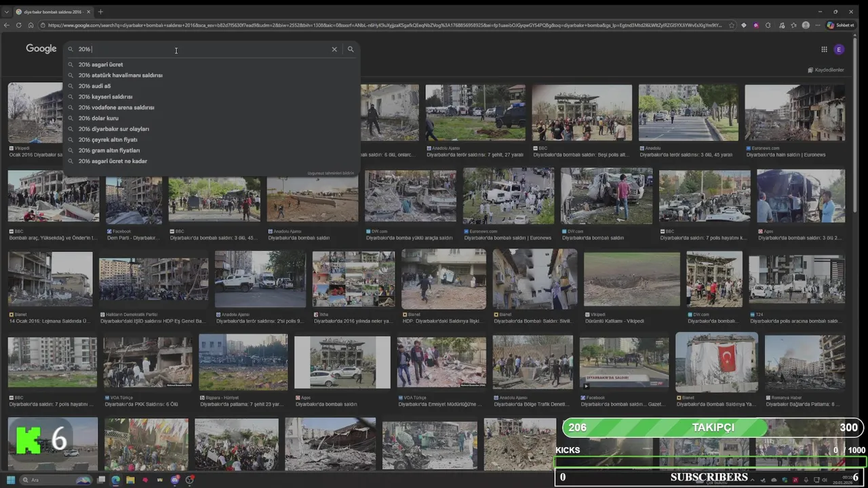
Task: Open the browser profile avatar icon
Action: (x=806, y=25)
